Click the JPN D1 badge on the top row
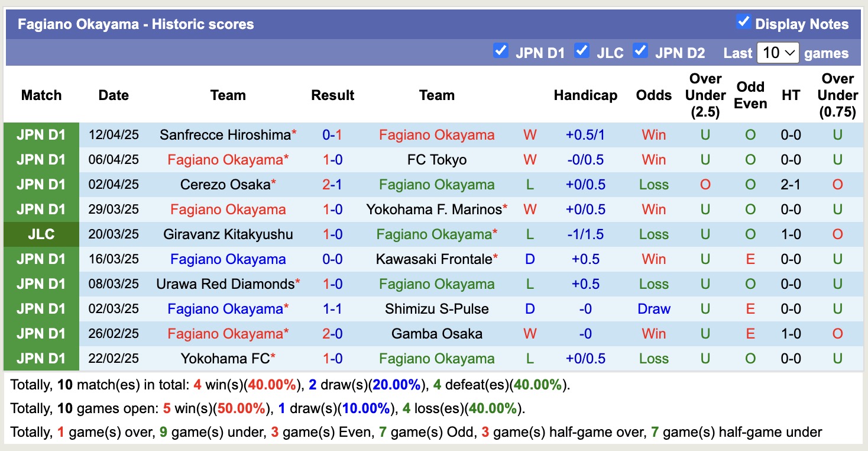This screenshot has height=451, width=868. coord(41,135)
